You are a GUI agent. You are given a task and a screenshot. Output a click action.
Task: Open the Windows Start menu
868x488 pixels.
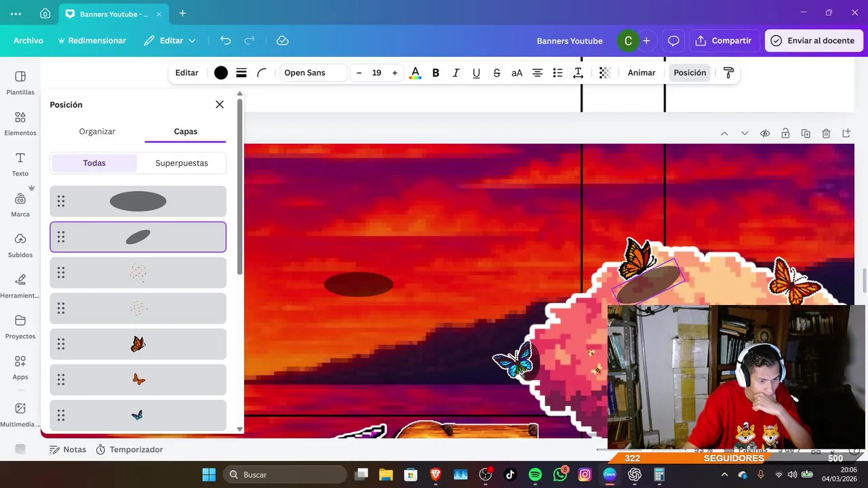coord(209,474)
